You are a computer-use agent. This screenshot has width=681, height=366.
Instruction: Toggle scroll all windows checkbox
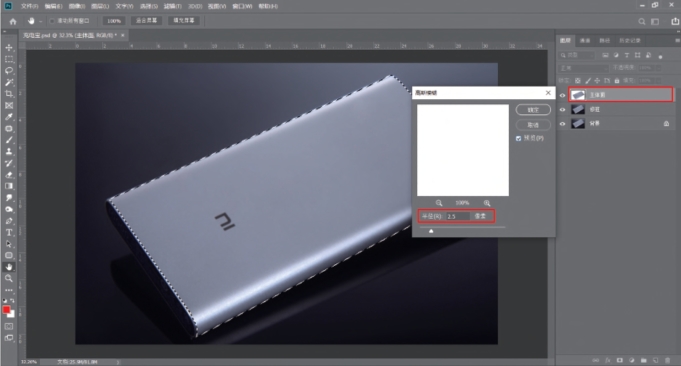point(52,21)
